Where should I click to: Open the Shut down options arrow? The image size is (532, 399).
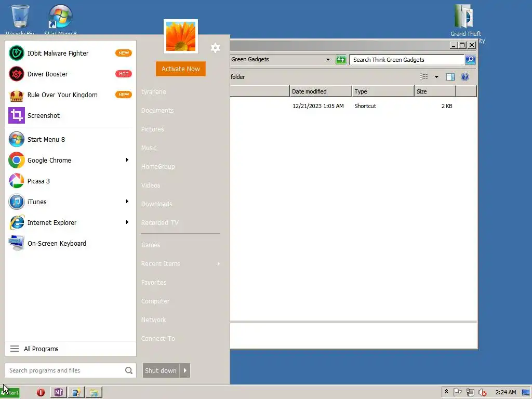185,370
